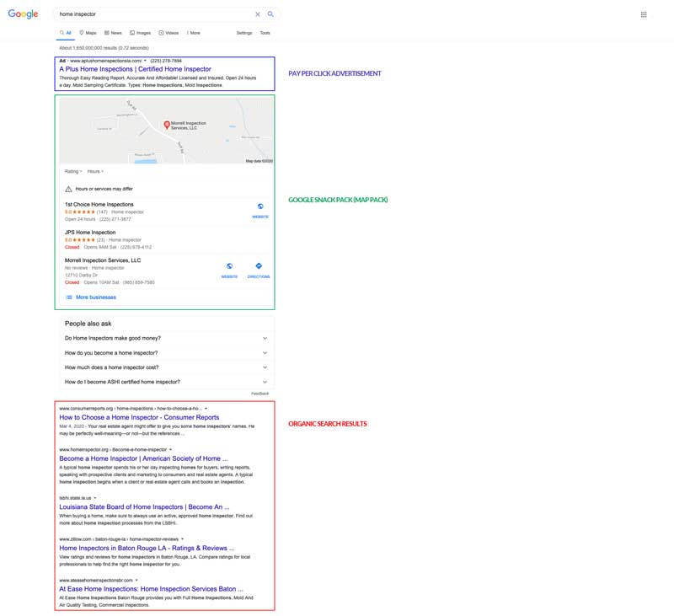Open 1st Choice Home Inspections listing
674x616 pixels.
[99, 205]
